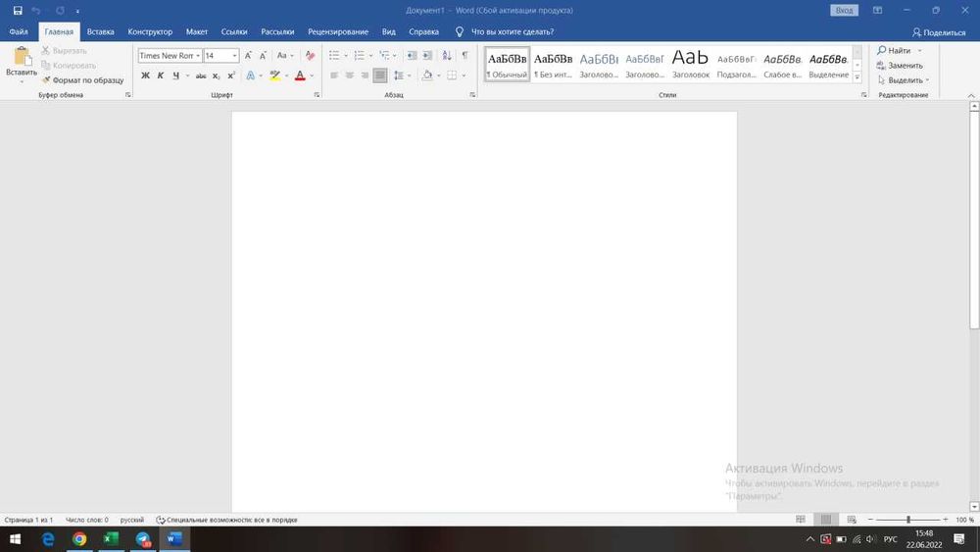Open Google Chrome from the taskbar

click(x=79, y=539)
